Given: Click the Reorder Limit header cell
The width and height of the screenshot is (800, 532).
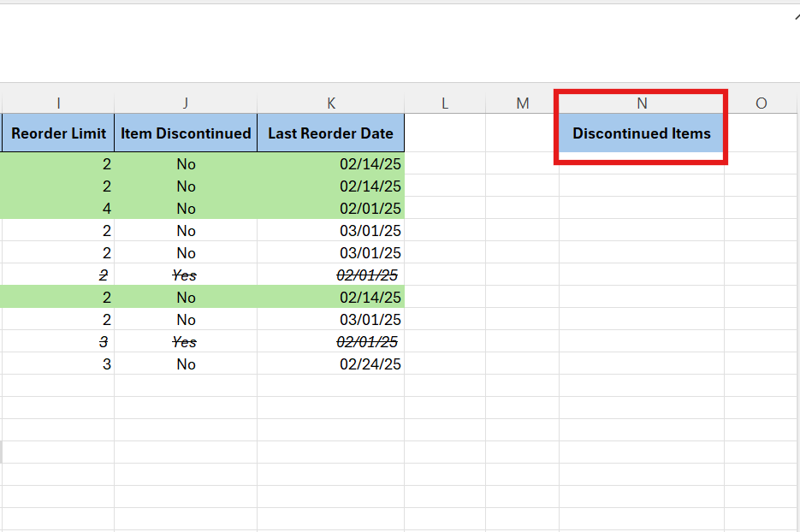Looking at the screenshot, I should [58, 133].
